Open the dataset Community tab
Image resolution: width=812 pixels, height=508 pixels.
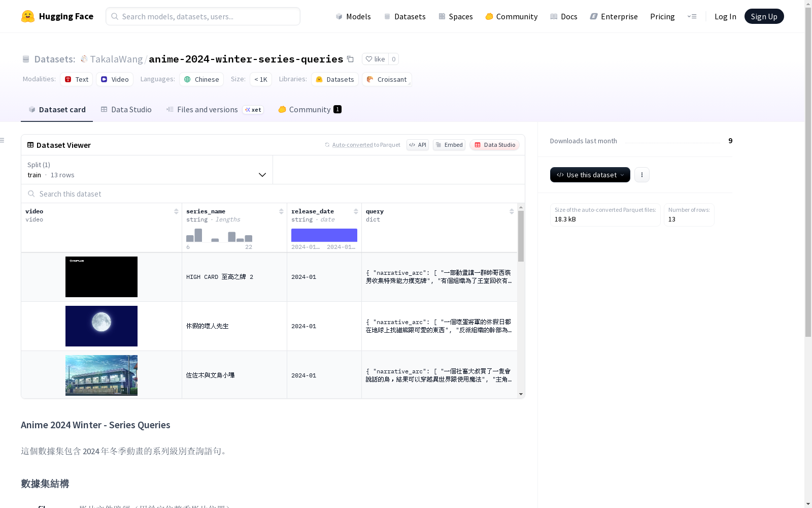(310, 109)
